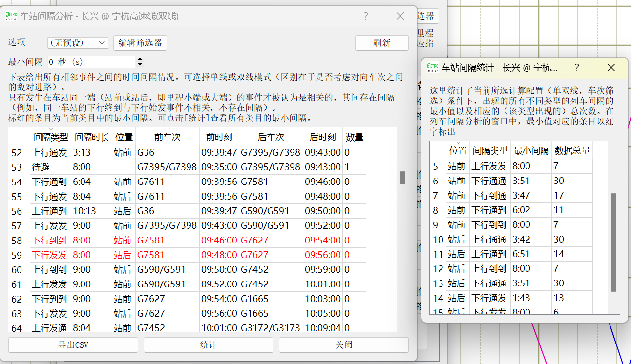Click the 统计 button
Screen dimensions: 631x364
point(209,345)
